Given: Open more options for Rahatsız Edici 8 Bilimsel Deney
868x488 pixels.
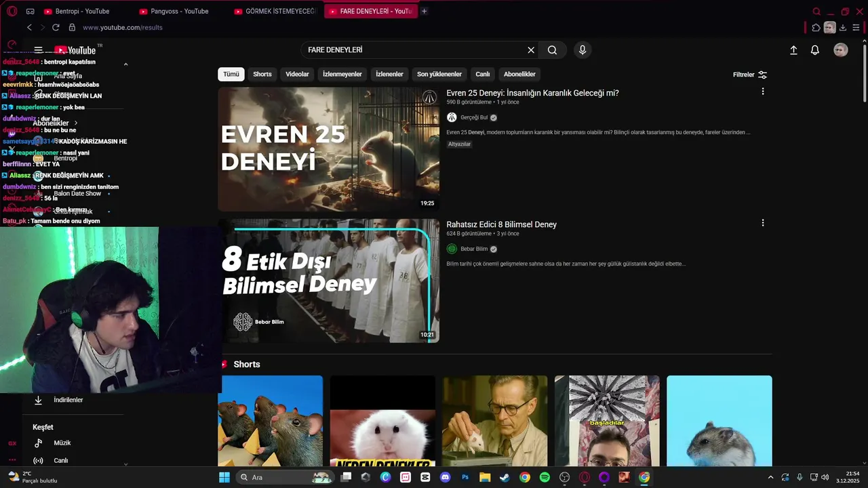Looking at the screenshot, I should coord(763,223).
